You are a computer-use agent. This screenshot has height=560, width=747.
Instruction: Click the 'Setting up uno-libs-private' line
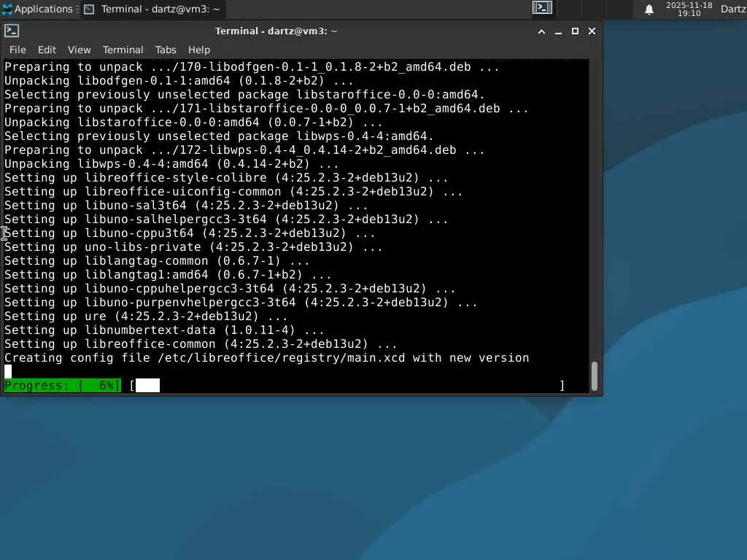pyautogui.click(x=193, y=247)
